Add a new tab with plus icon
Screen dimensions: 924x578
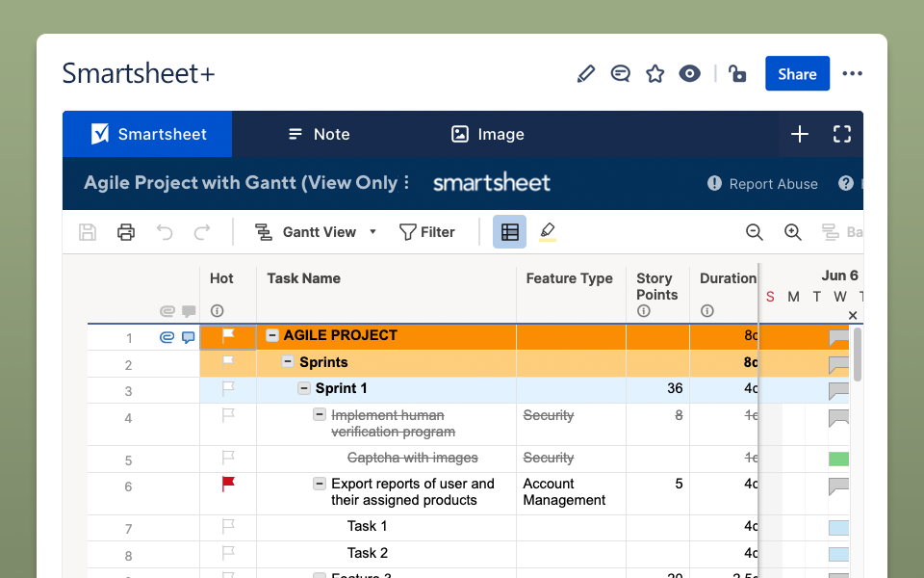(799, 134)
